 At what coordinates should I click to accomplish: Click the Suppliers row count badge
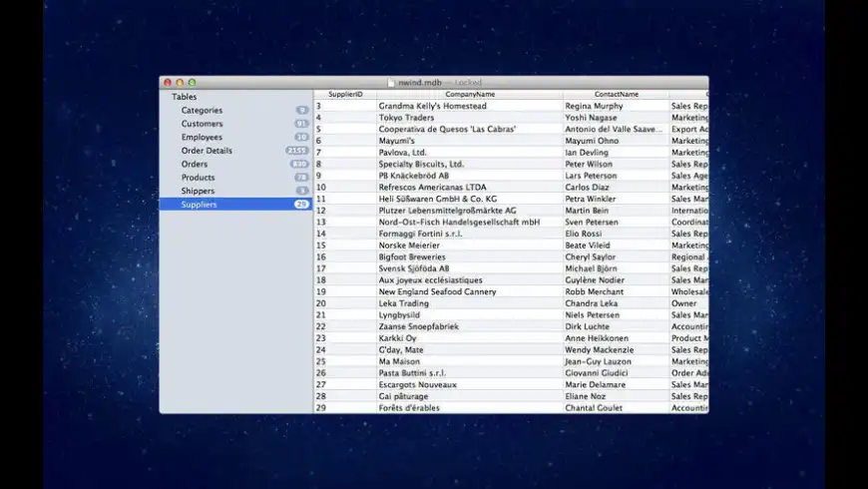[x=301, y=205]
